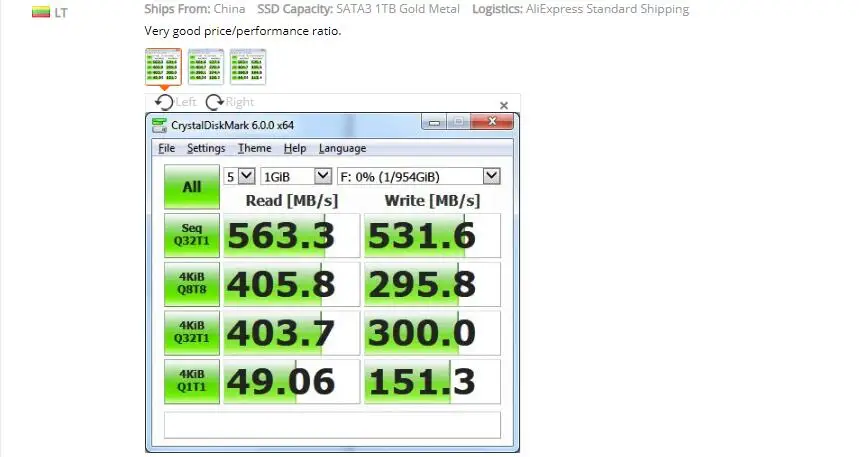Expand the 1GiB test size dropdown
This screenshot has width=859, height=457.
[323, 176]
